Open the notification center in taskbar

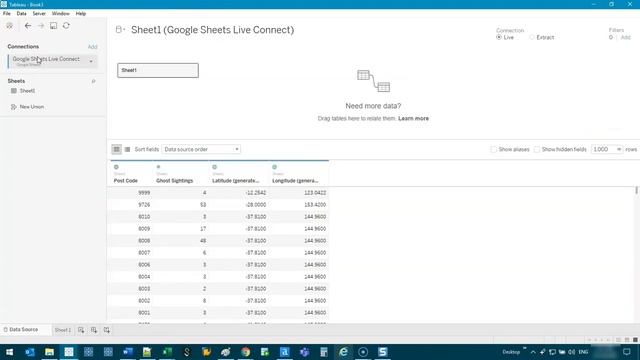click(x=627, y=352)
